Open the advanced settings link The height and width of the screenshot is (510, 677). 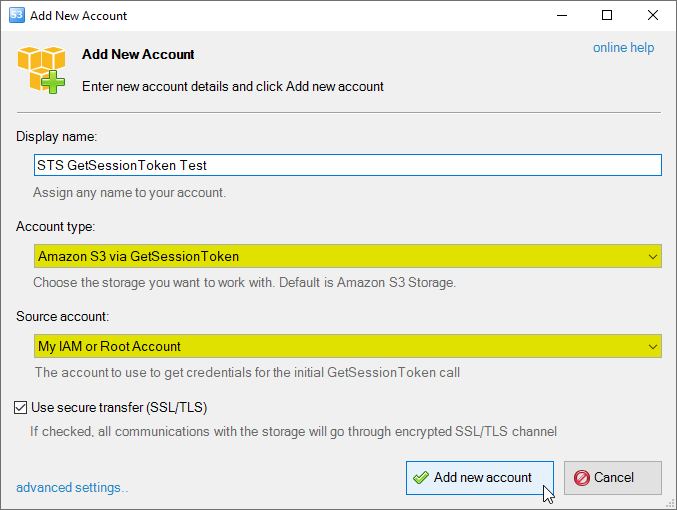tap(72, 488)
